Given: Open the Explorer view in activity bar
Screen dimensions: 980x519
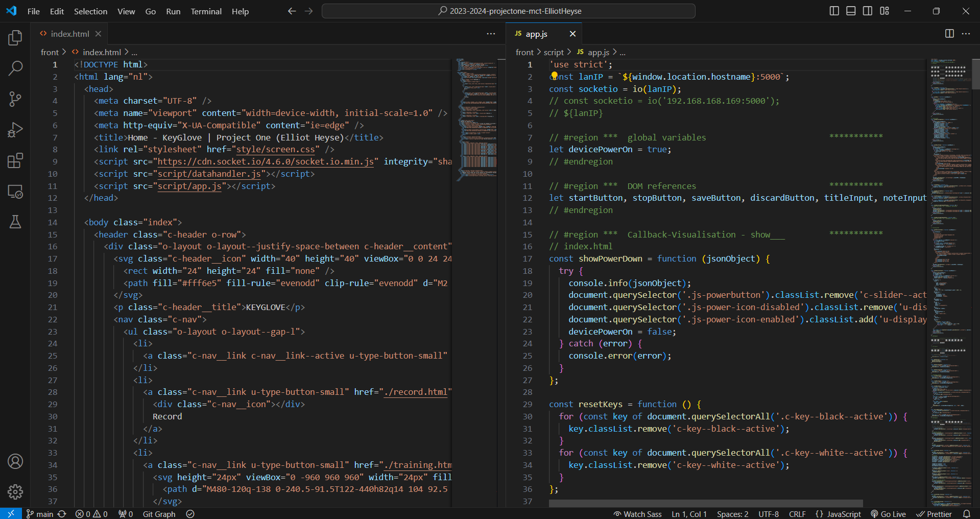Looking at the screenshot, I should (15, 38).
